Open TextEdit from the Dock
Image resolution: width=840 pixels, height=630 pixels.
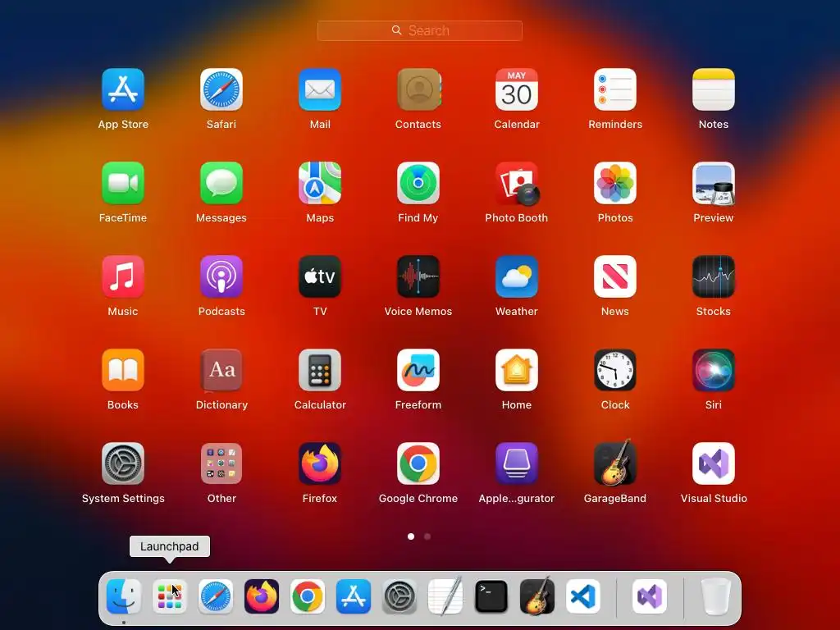point(445,596)
